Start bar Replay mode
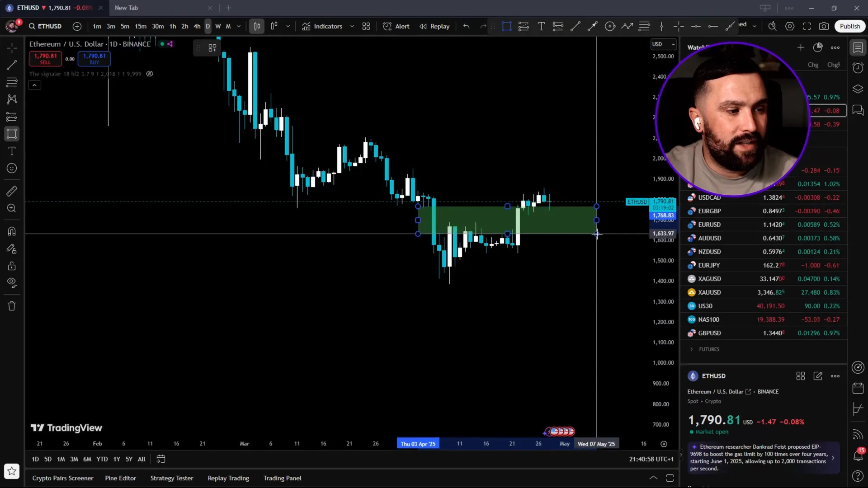868x488 pixels. click(x=434, y=26)
